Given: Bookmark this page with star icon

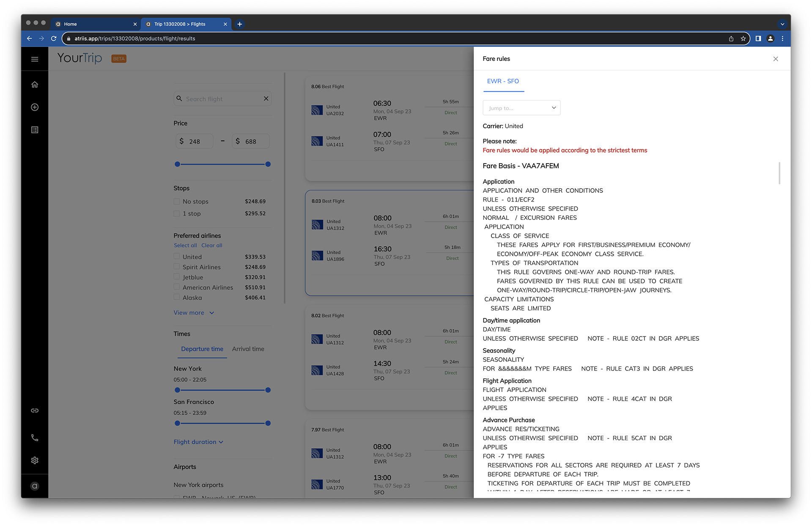Looking at the screenshot, I should 743,38.
